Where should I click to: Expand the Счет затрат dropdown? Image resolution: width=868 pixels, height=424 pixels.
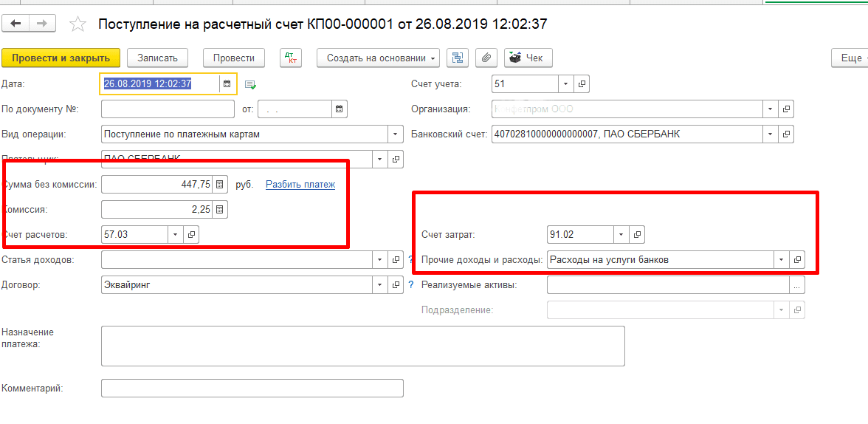(x=621, y=234)
